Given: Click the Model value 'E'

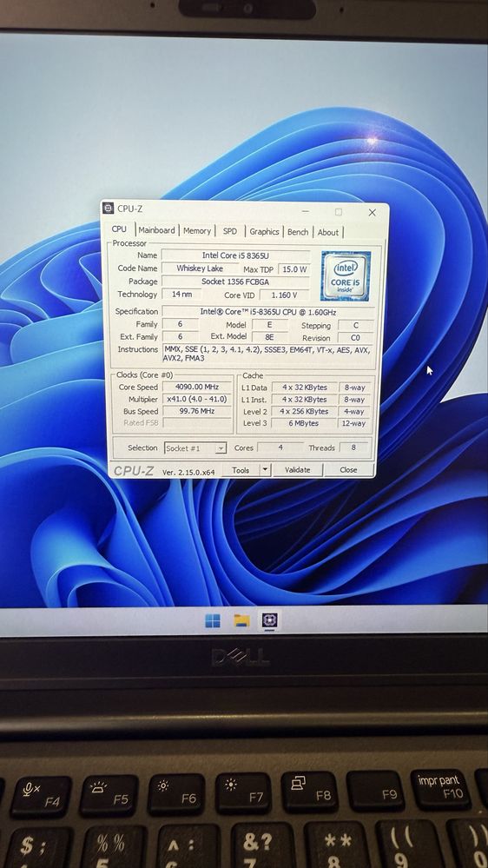Looking at the screenshot, I should pyautogui.click(x=269, y=325).
